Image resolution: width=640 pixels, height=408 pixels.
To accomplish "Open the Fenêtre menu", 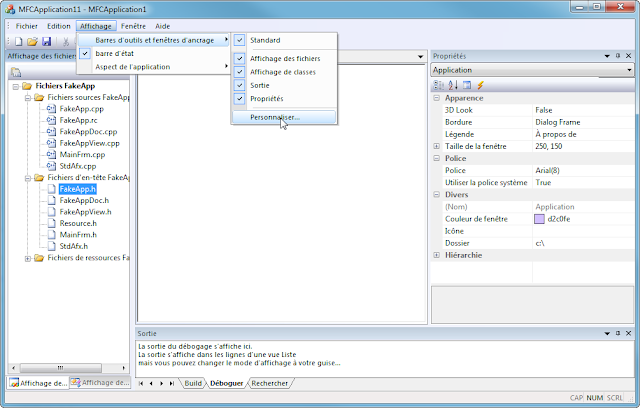I will coord(133,26).
